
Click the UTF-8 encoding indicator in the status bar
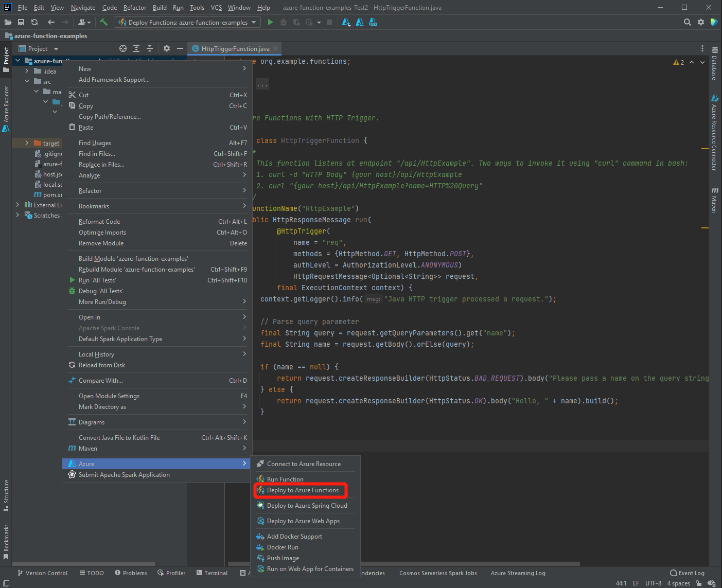pos(653,583)
